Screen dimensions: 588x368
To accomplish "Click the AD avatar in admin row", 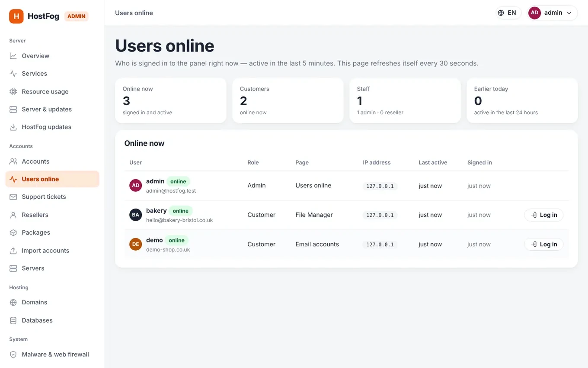I will [x=136, y=186].
